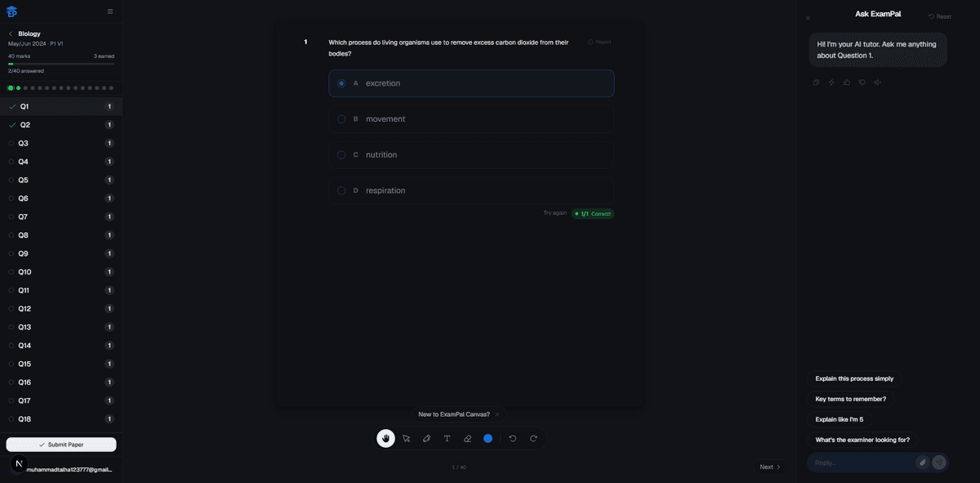The height and width of the screenshot is (483, 980).
Task: Attach a file with the paperclip icon
Action: point(922,463)
